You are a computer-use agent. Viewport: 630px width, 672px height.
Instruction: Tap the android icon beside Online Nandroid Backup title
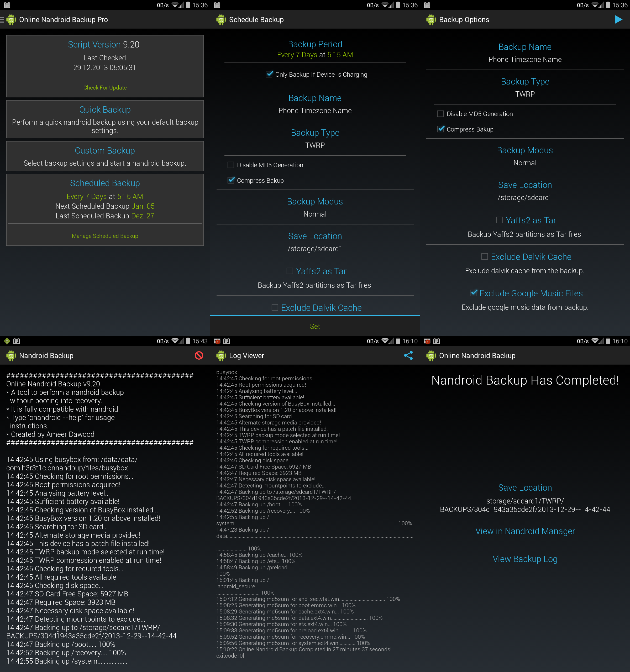(x=431, y=356)
